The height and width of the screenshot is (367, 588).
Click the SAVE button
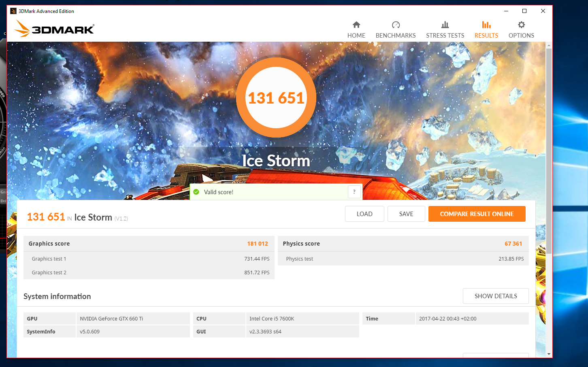[x=406, y=214]
